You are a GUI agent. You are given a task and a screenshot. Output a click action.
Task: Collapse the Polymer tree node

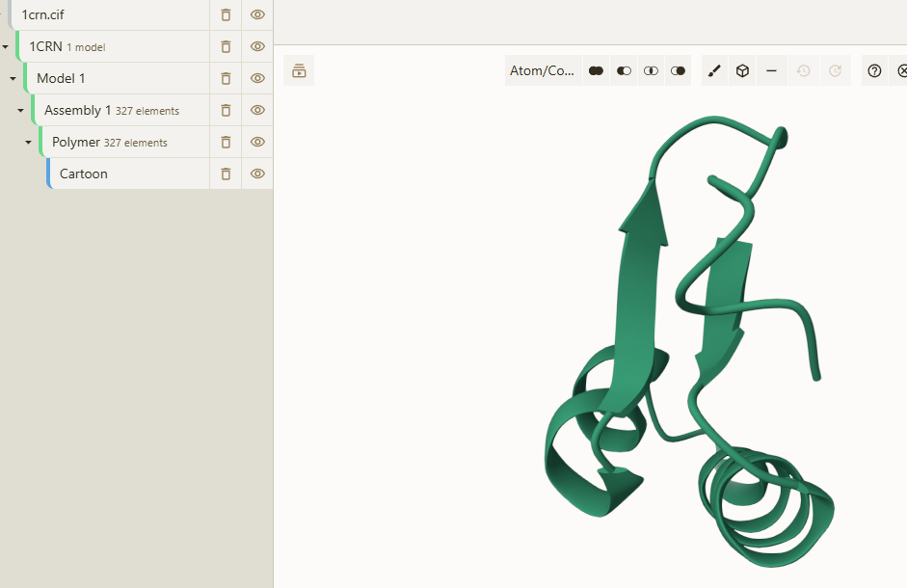tap(28, 142)
